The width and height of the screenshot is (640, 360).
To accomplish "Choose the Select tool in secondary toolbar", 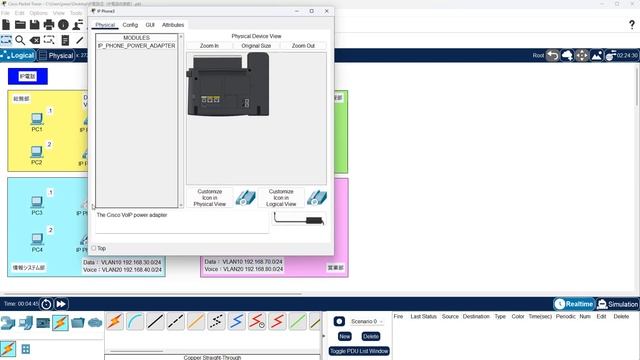I will click(6, 40).
